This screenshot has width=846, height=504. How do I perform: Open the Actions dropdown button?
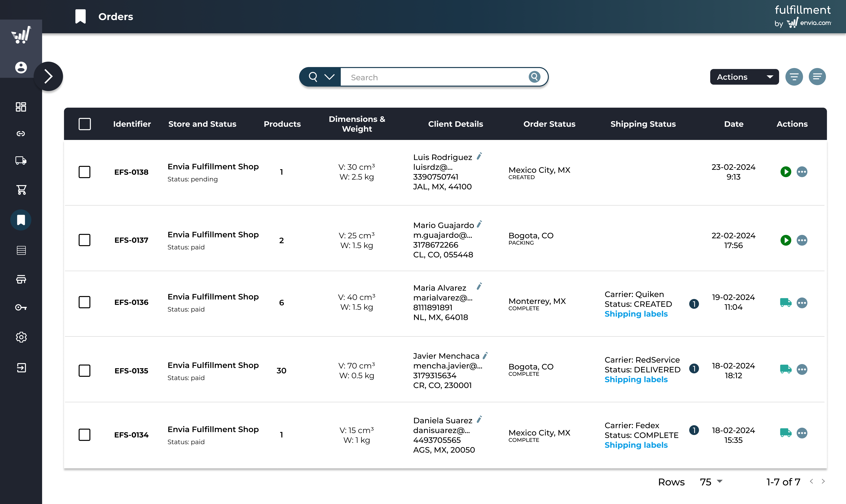point(744,77)
